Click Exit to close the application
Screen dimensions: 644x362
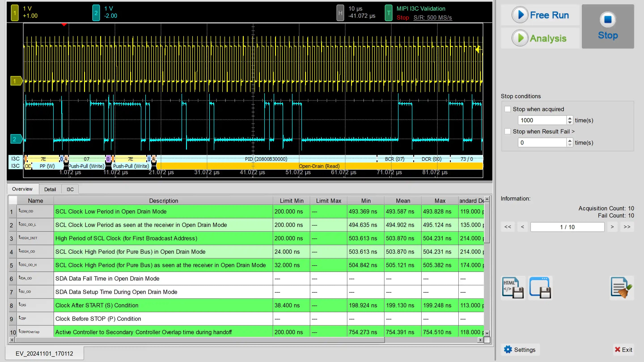point(623,349)
